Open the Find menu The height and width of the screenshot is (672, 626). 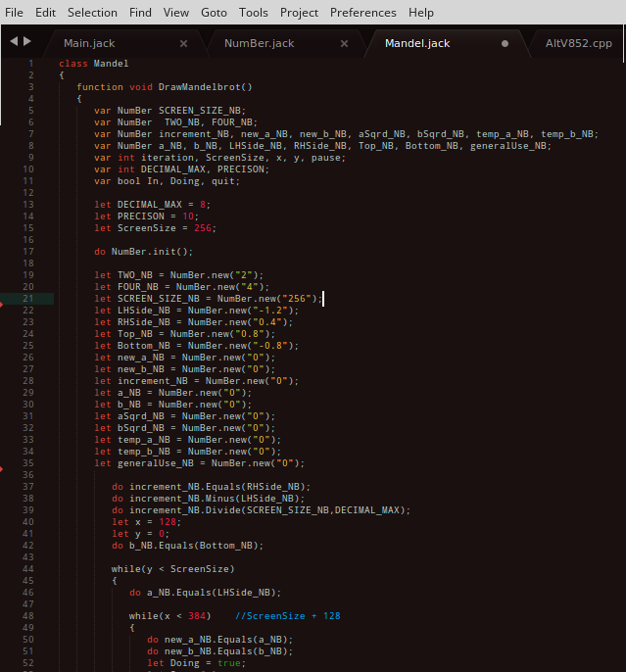(140, 13)
